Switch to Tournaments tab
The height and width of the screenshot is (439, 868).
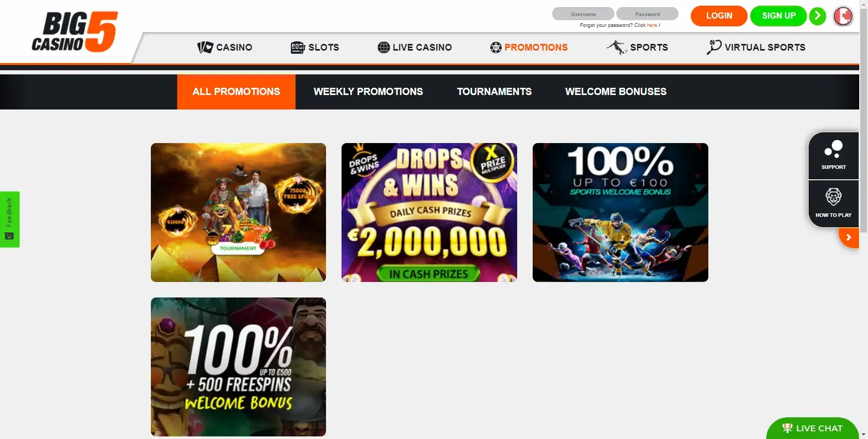tap(494, 91)
